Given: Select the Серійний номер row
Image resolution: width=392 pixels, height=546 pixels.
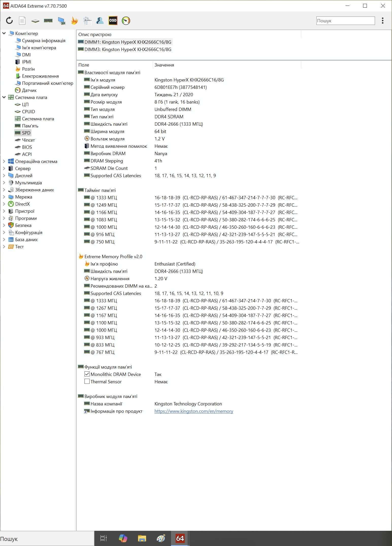Looking at the screenshot, I should 189,87.
